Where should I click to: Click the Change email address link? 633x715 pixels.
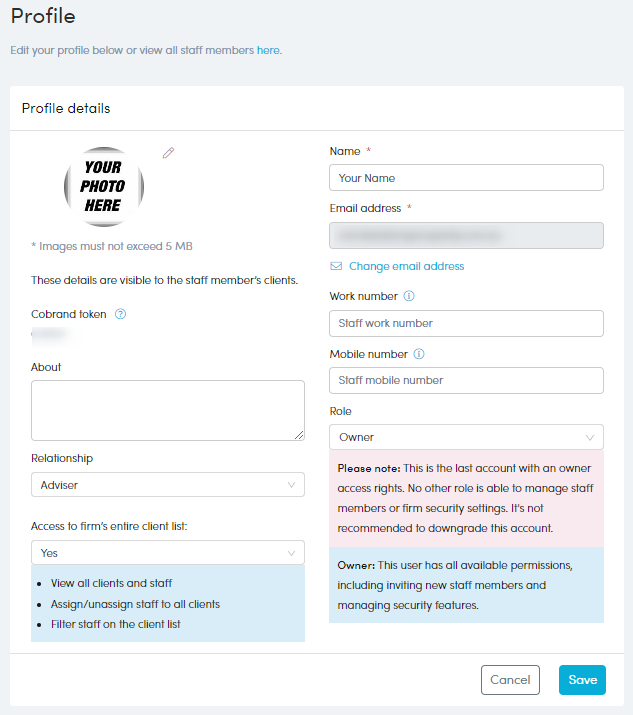pos(406,266)
